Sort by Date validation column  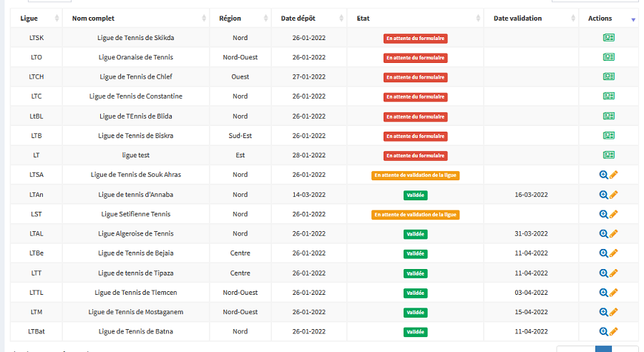coord(530,18)
